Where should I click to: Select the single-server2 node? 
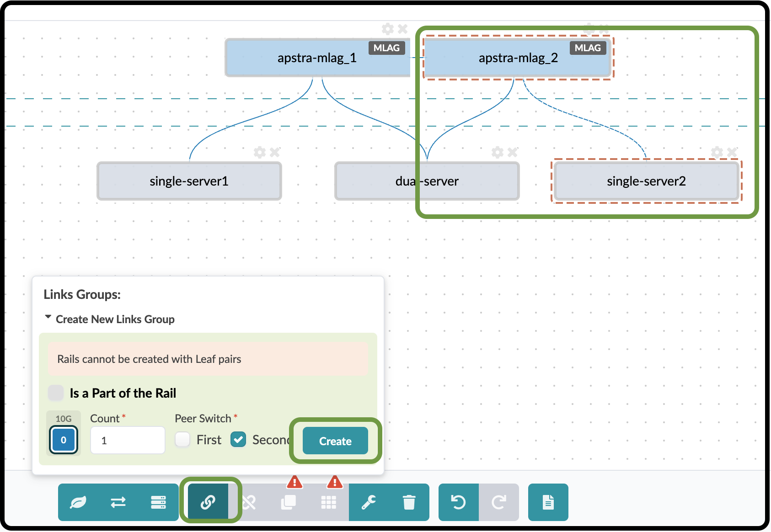click(x=647, y=181)
